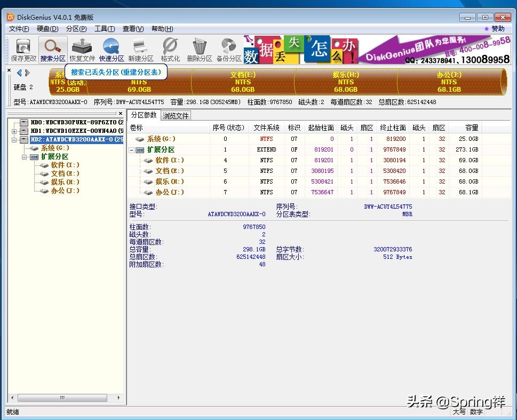The width and height of the screenshot is (517, 420).
Task: Open the 文件(F) menu
Action: click(19, 29)
